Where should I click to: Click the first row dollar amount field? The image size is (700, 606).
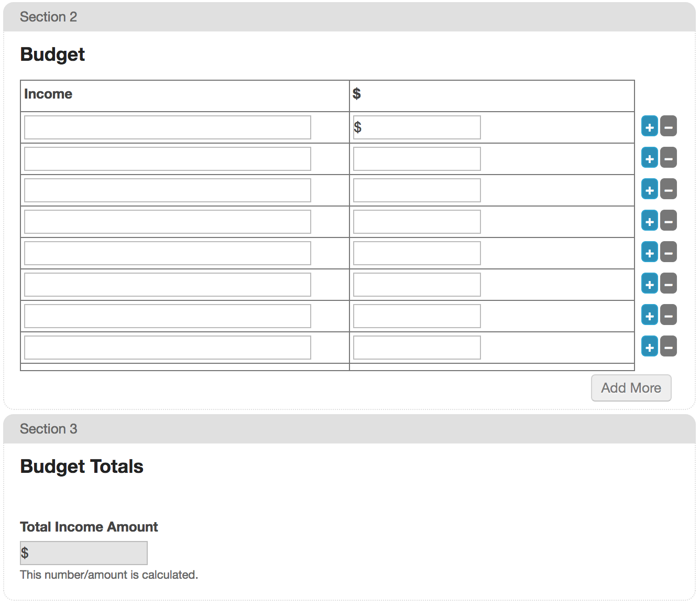click(417, 127)
